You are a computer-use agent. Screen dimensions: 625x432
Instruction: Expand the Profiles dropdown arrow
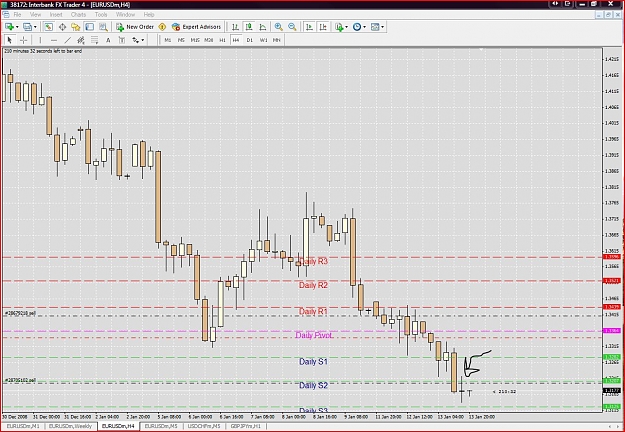(35, 27)
